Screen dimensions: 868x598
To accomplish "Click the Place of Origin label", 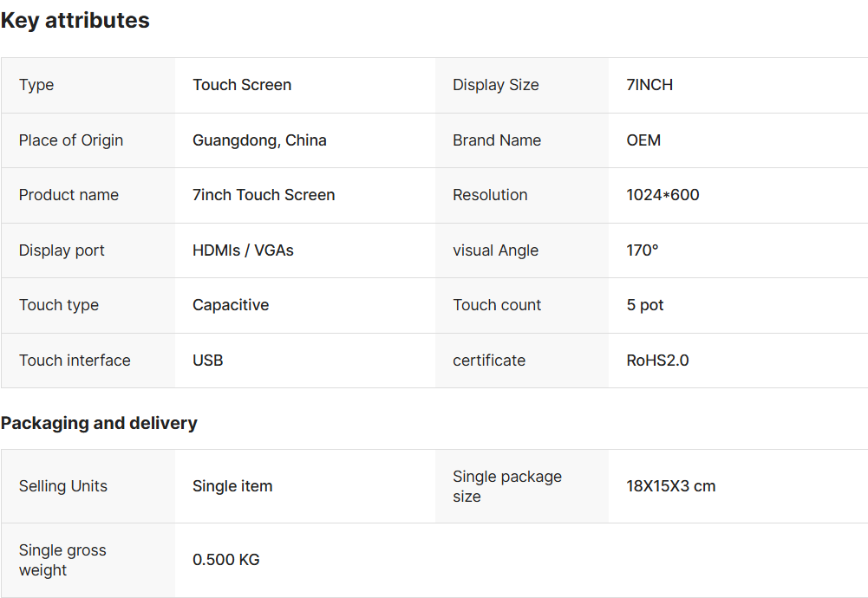I will coord(71,140).
